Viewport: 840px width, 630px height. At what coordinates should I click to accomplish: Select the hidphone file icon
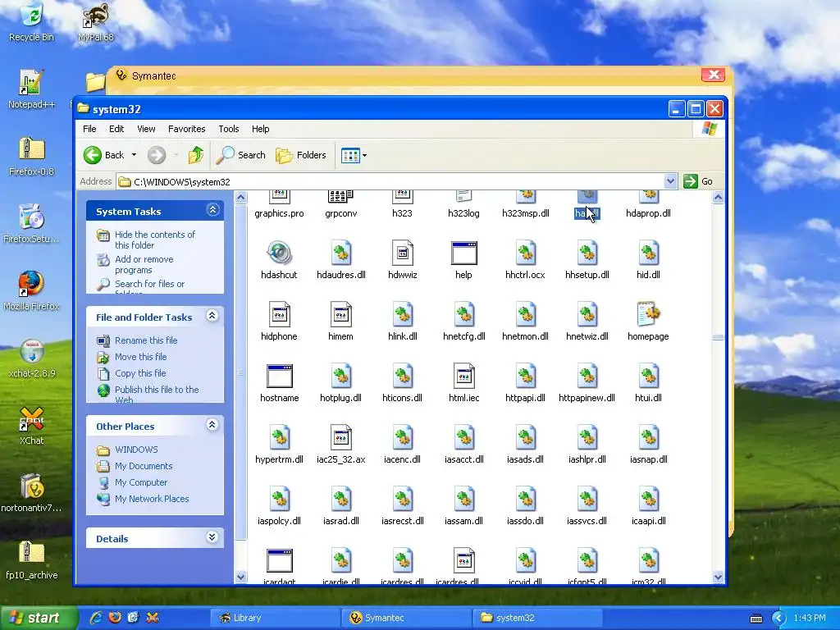coord(279,315)
